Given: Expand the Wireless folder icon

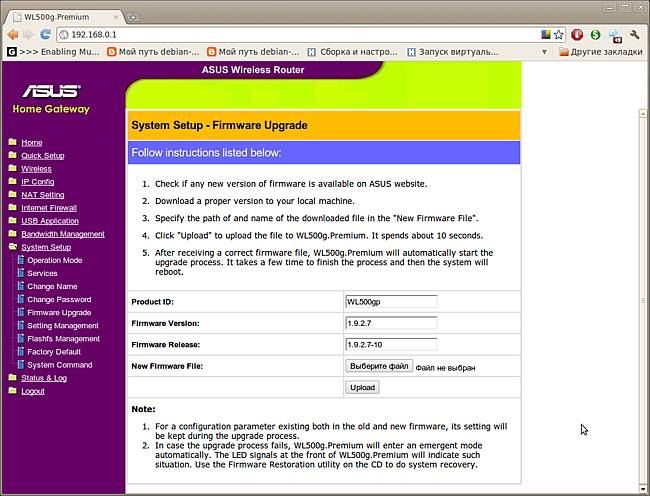Looking at the screenshot, I should [12, 169].
